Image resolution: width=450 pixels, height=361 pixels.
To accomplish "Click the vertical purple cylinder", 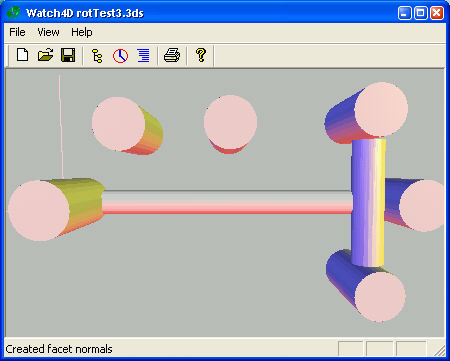I will pyautogui.click(x=368, y=203).
